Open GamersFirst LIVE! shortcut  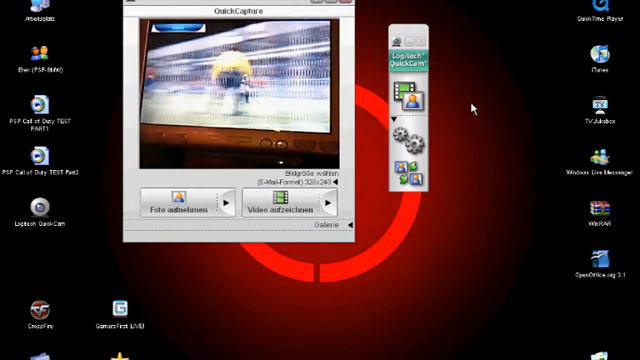point(120,314)
